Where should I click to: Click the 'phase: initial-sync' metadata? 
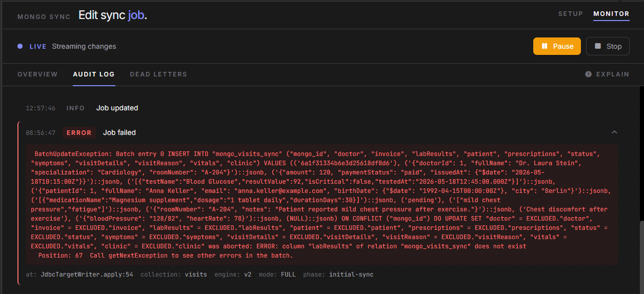338,275
